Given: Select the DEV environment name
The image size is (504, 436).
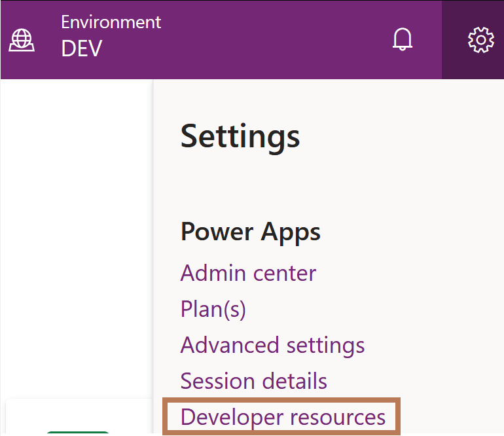Looking at the screenshot, I should click(x=82, y=48).
